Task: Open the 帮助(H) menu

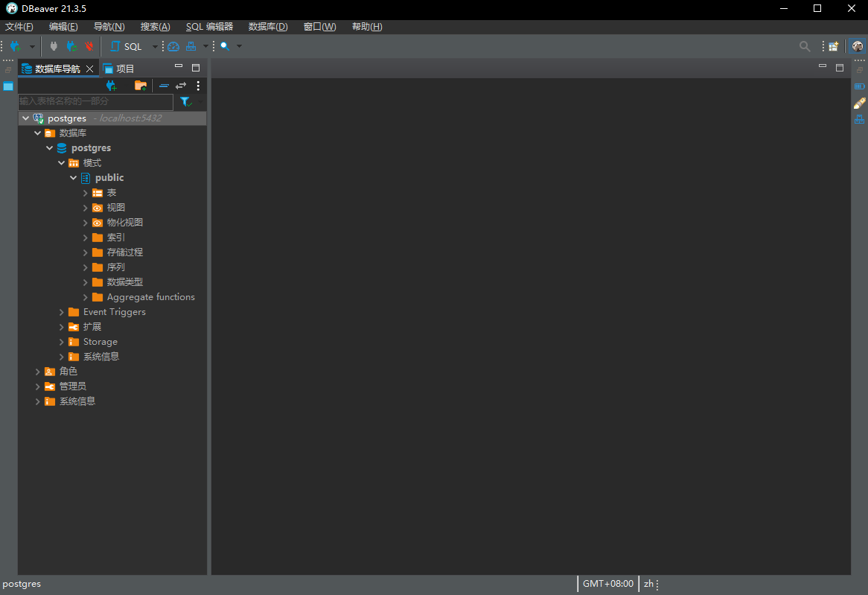Action: 367,27
